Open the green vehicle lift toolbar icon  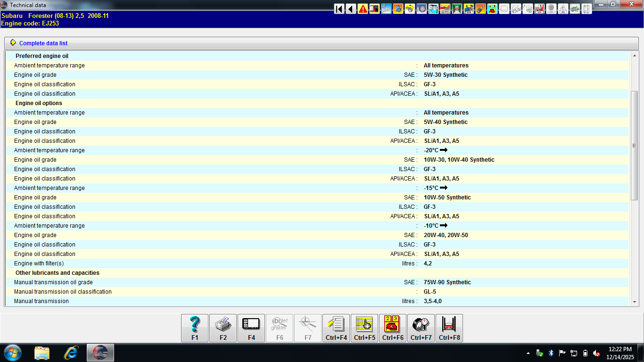pos(457,8)
